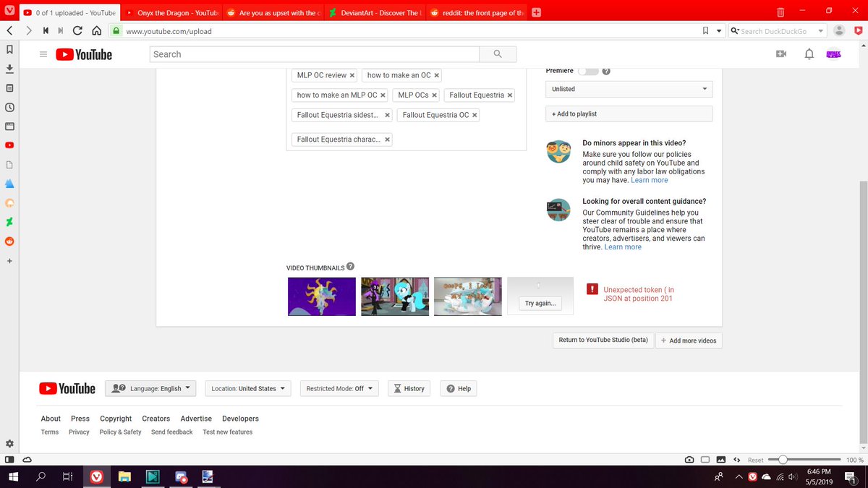Click '+ Add to playlist' button
Image resolution: width=868 pixels, height=488 pixels.
(x=629, y=114)
